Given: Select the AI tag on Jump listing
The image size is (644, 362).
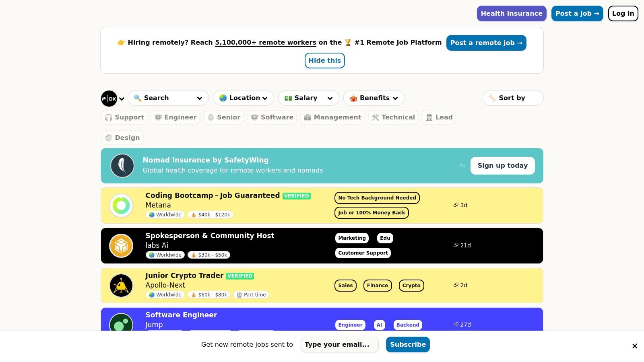Looking at the screenshot, I should click(380, 325).
